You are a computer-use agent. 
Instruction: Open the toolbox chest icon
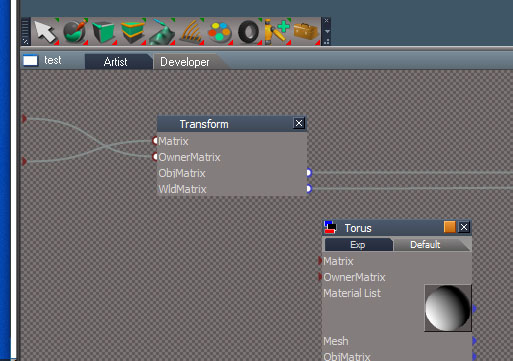(x=306, y=32)
